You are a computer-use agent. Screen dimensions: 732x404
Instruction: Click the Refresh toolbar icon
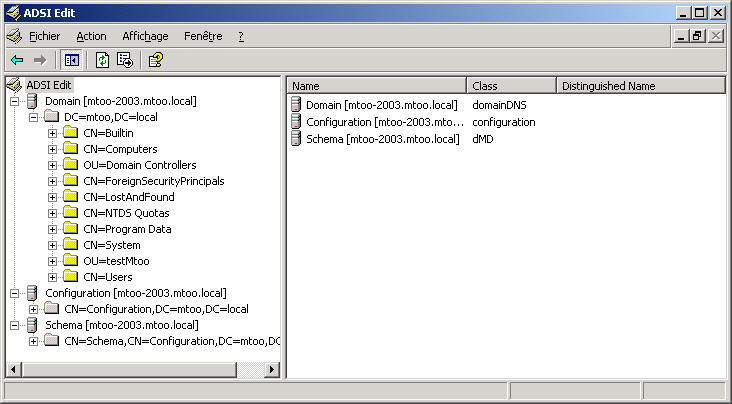pos(102,60)
